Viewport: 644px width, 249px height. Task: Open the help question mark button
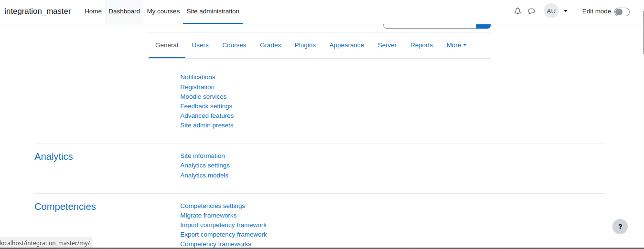click(x=620, y=227)
